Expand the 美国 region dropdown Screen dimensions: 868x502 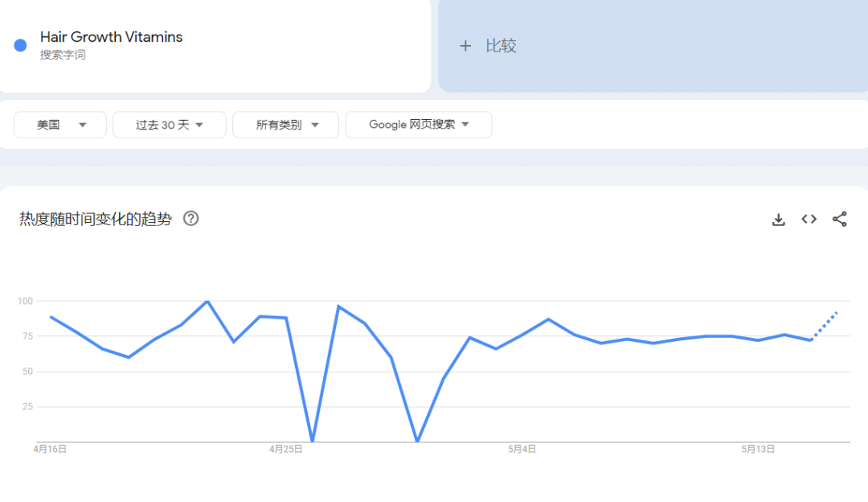tap(60, 125)
